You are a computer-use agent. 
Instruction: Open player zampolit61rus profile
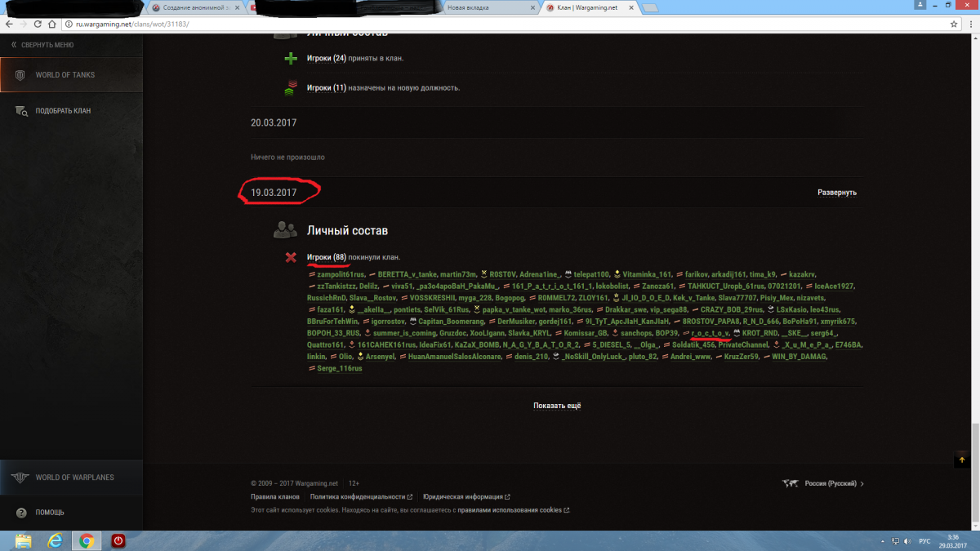pyautogui.click(x=341, y=274)
